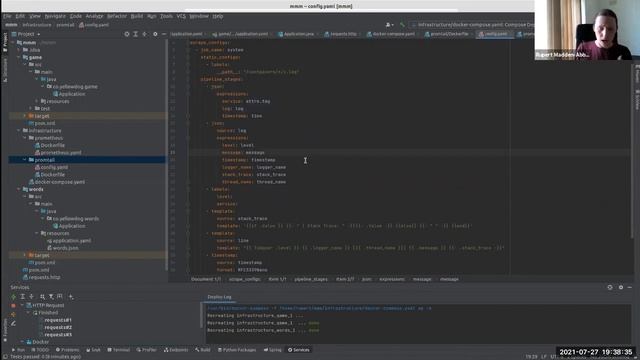
Task: Open the Spring tool window
Action: click(272, 350)
